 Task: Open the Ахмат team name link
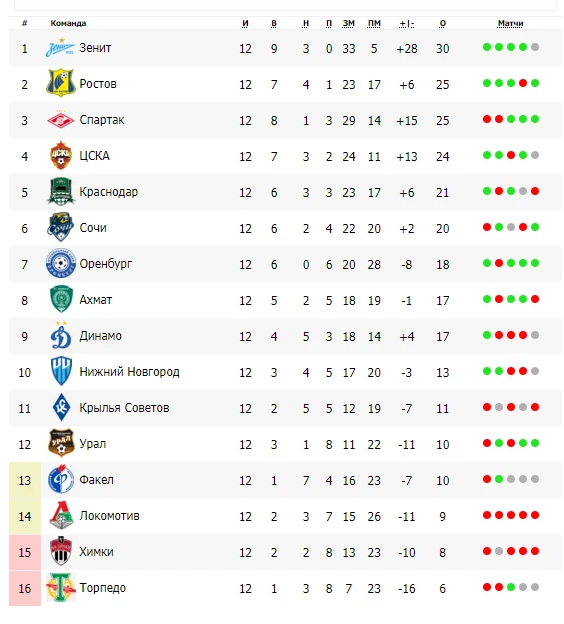96,300
